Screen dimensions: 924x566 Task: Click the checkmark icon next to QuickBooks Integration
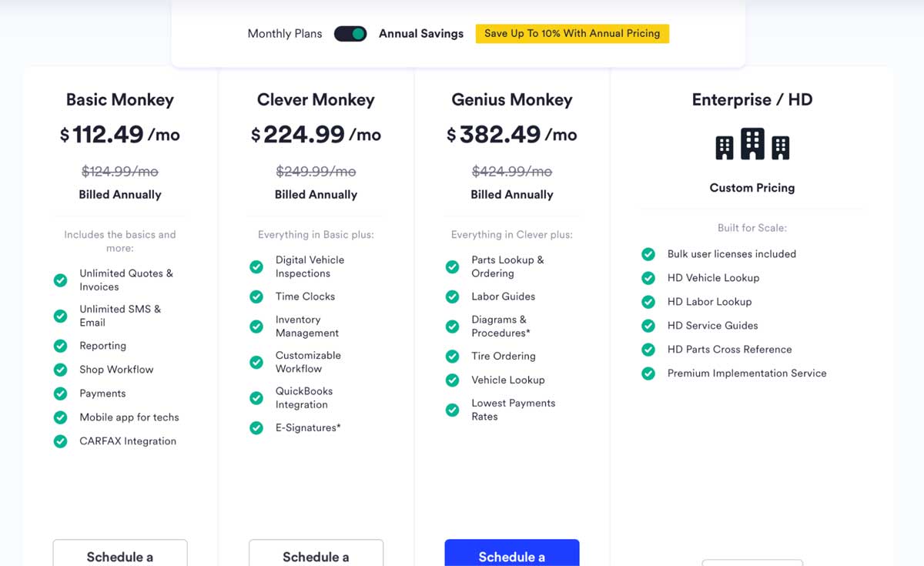tap(256, 398)
